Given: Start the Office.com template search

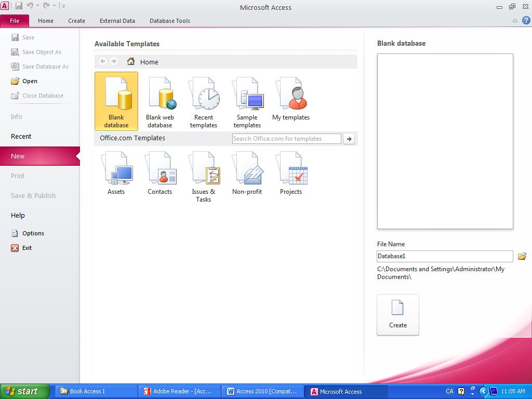Looking at the screenshot, I should click(x=349, y=139).
